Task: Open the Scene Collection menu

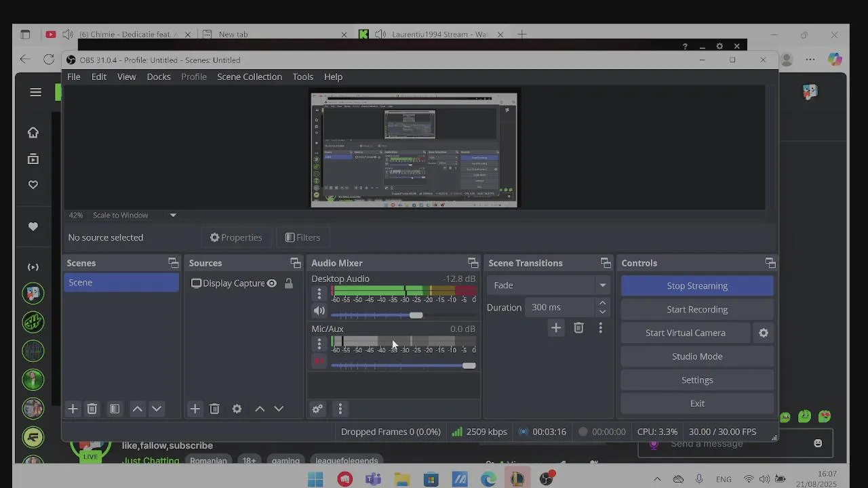Action: click(x=250, y=77)
